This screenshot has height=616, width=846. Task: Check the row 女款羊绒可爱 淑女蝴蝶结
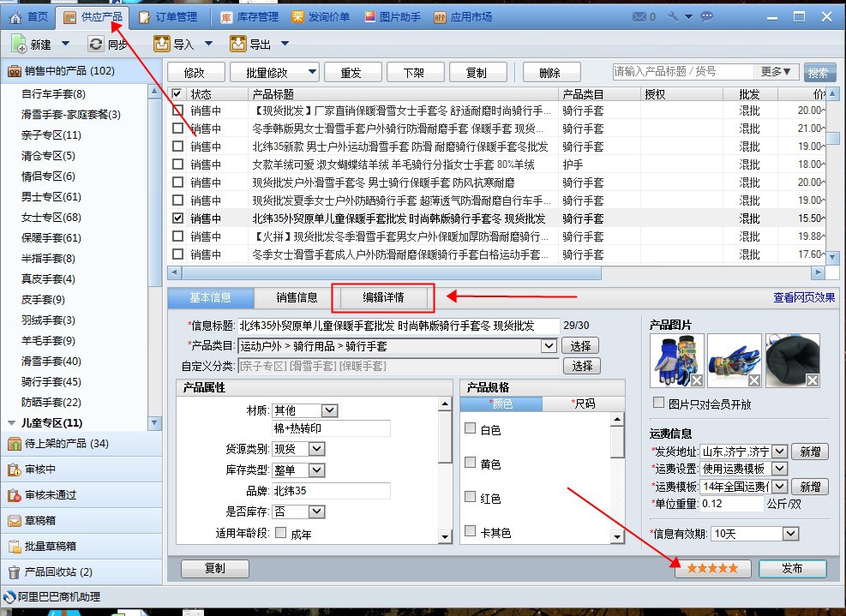tap(177, 164)
